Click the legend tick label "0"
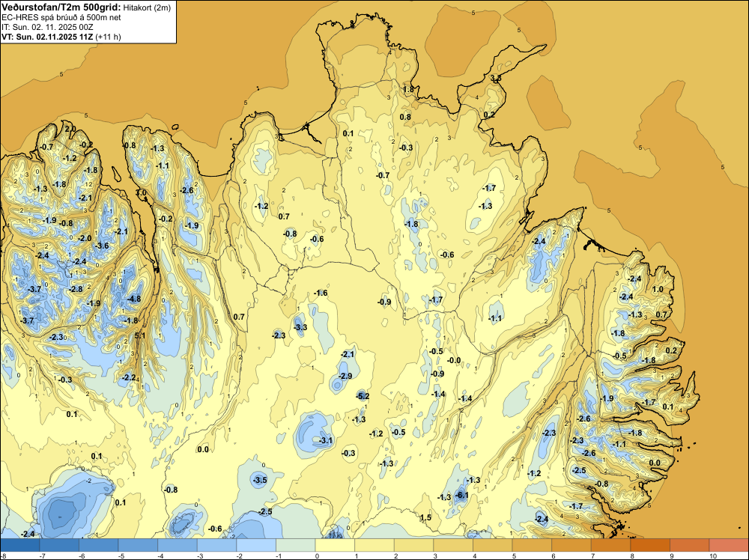The height and width of the screenshot is (560, 749). [317, 556]
